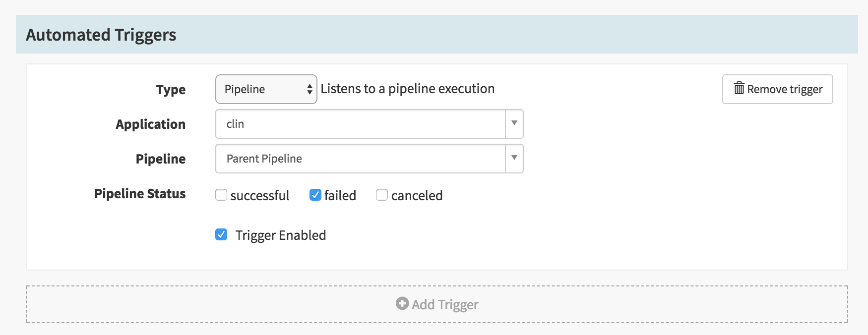
Task: Click the 'canceled' status label text
Action: [417, 195]
